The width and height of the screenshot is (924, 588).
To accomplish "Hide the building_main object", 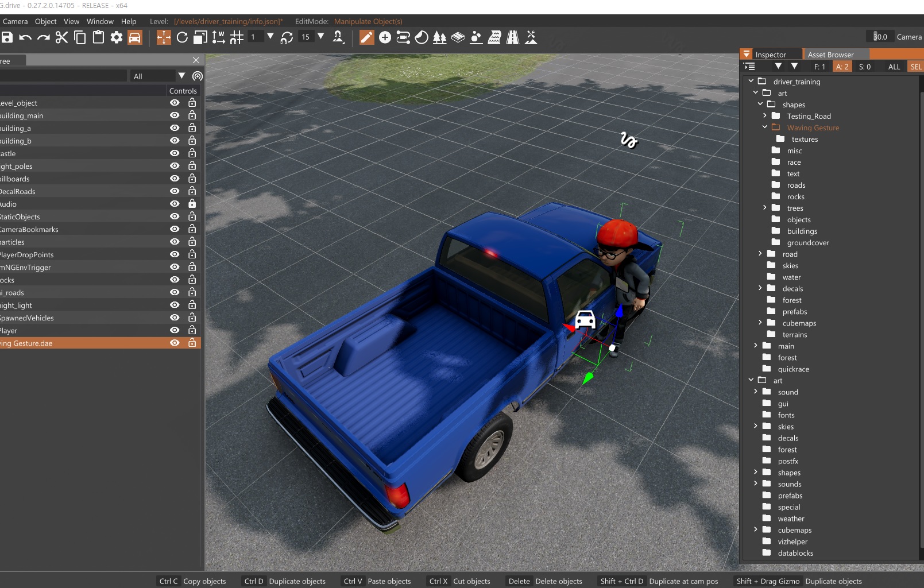I will pyautogui.click(x=175, y=115).
